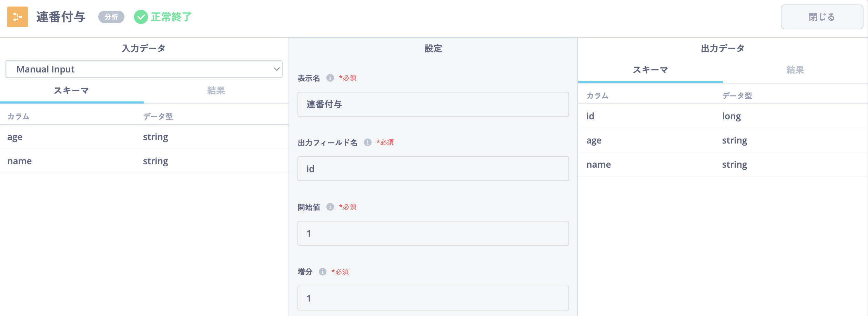This screenshot has height=316, width=868.
Task: Click the 分析 badge
Action: tap(111, 17)
